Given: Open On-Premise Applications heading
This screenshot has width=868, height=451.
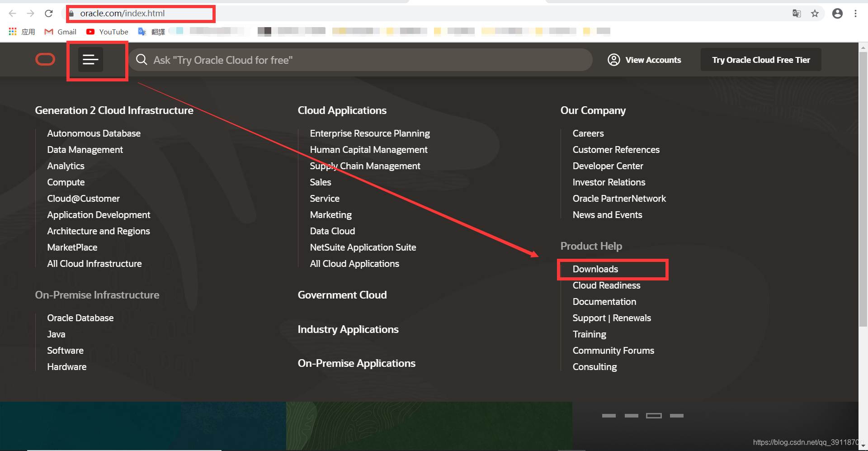Looking at the screenshot, I should pyautogui.click(x=356, y=363).
